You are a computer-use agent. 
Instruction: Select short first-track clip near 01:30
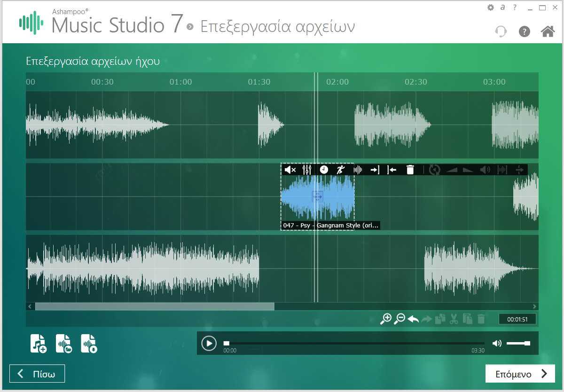click(x=271, y=125)
